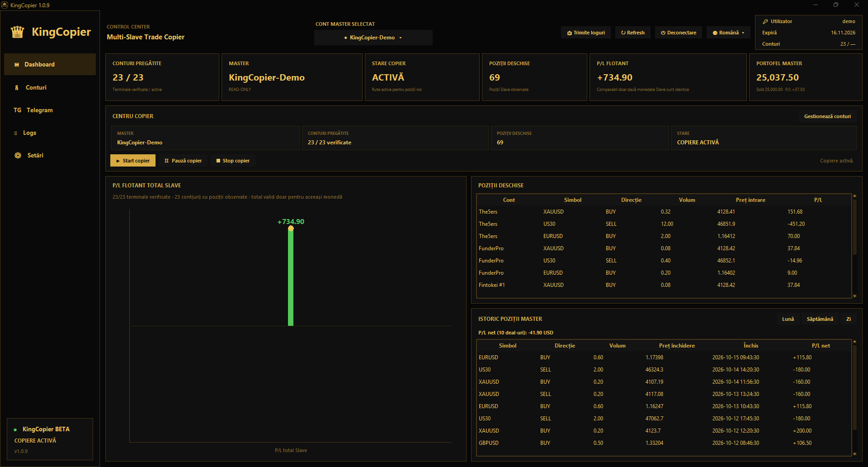Open the Dashboard page
The image size is (868, 467).
[x=50, y=64]
